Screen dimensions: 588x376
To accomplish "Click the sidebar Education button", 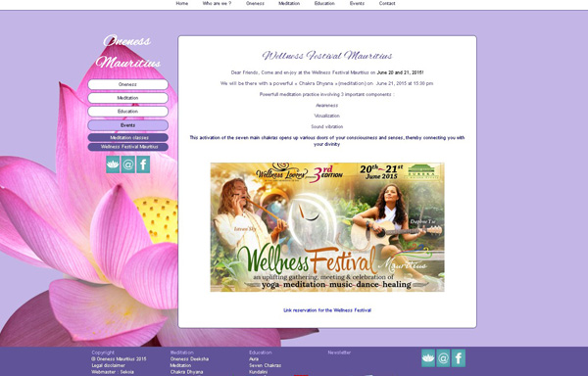I will click(127, 112).
